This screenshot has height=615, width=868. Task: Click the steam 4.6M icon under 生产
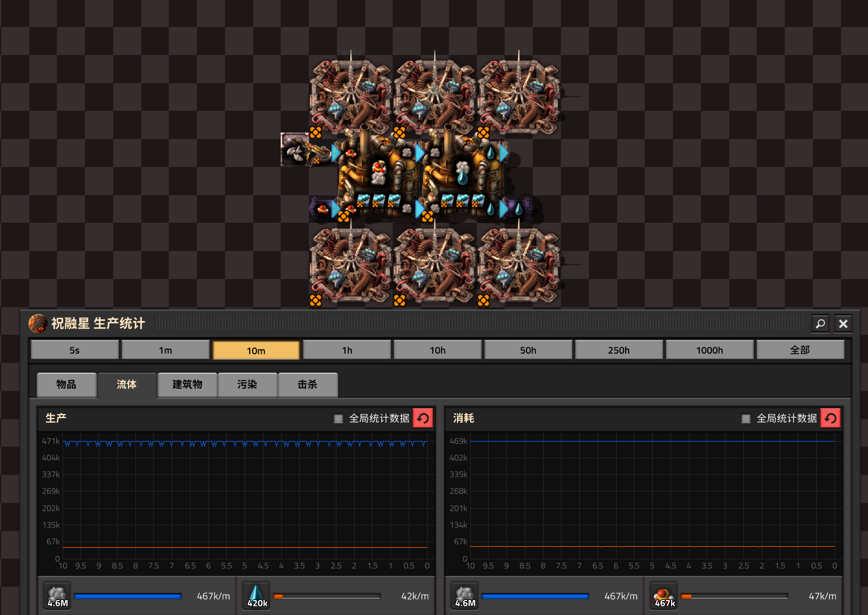click(57, 596)
